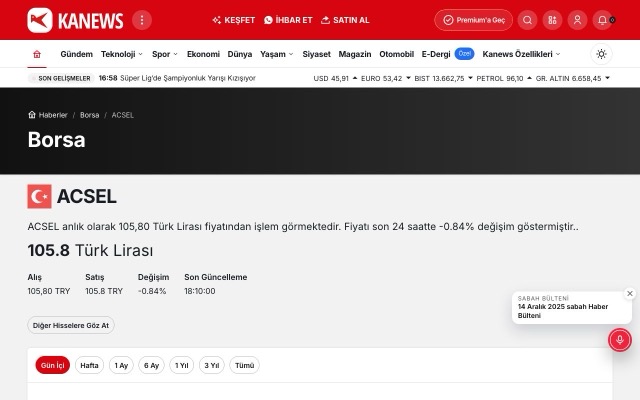
Task: Open the Magazin menu item
Action: pyautogui.click(x=355, y=54)
